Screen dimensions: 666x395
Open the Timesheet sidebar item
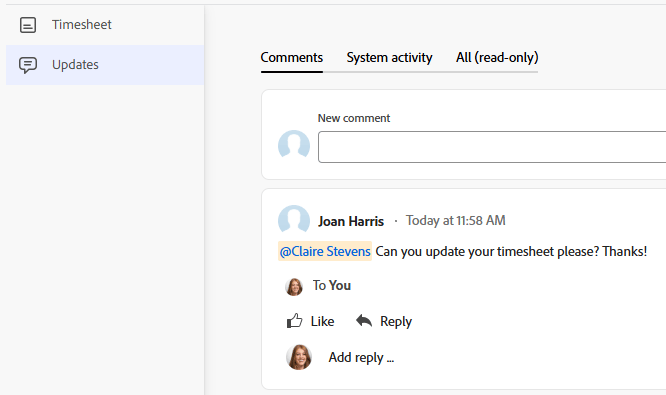(x=105, y=25)
